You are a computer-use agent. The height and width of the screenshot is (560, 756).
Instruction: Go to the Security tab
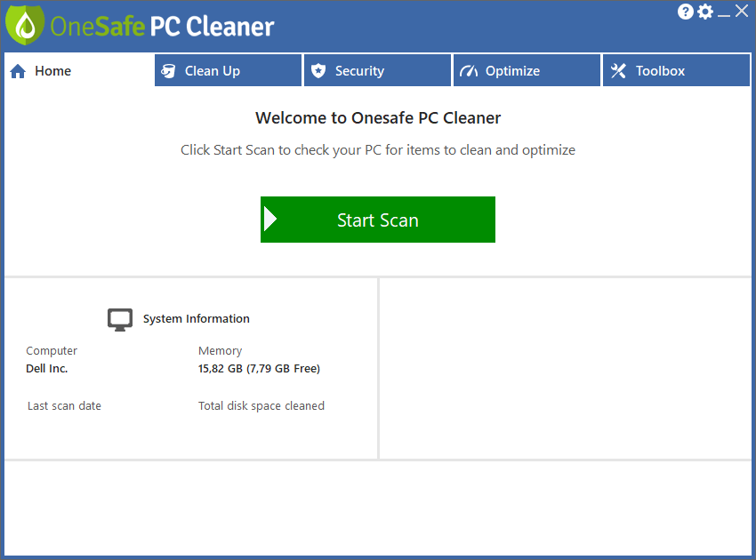pos(377,70)
